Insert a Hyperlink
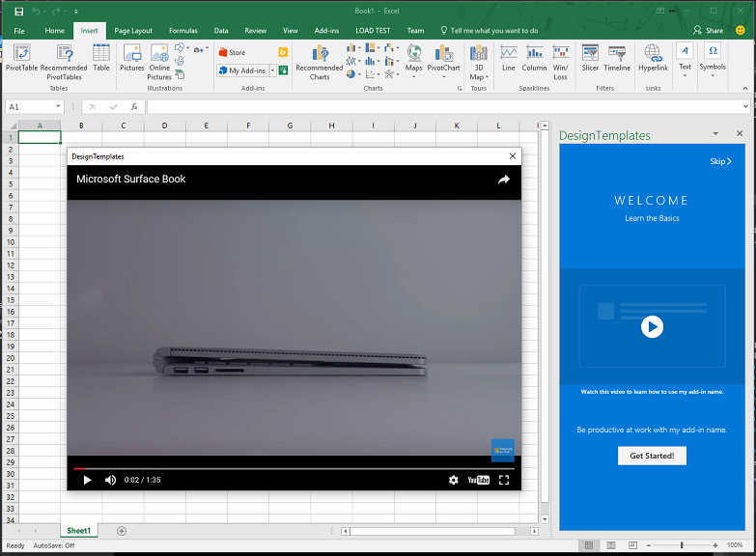 [653, 57]
